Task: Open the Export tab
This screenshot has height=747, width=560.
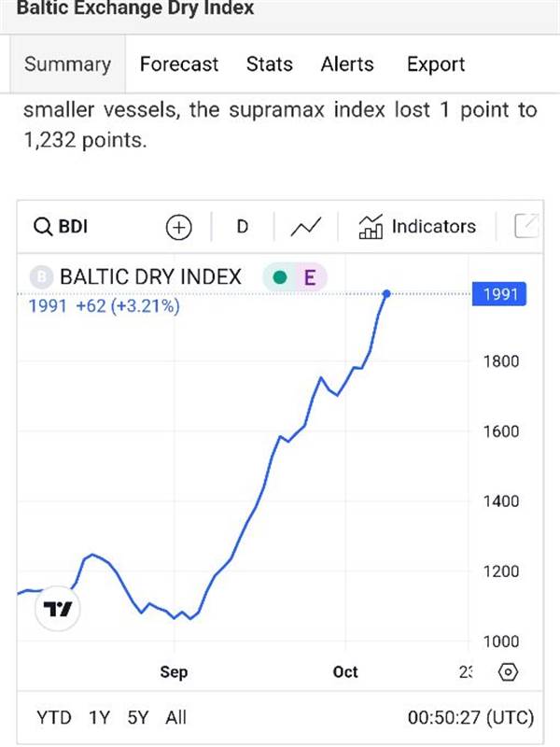Action: [436, 64]
